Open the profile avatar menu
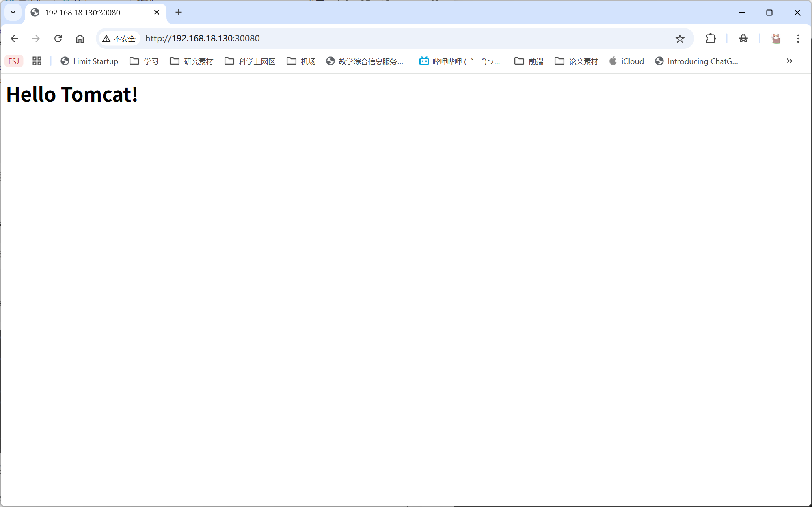 (775, 39)
